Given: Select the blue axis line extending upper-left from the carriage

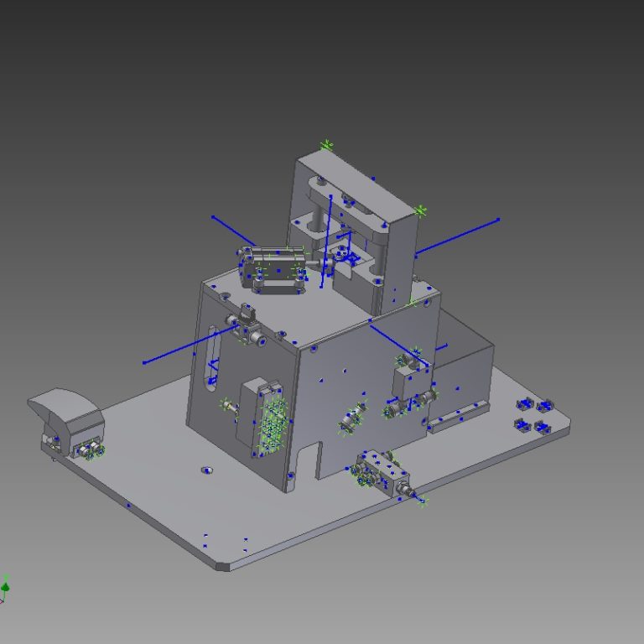Looking at the screenshot, I should click(x=232, y=230).
